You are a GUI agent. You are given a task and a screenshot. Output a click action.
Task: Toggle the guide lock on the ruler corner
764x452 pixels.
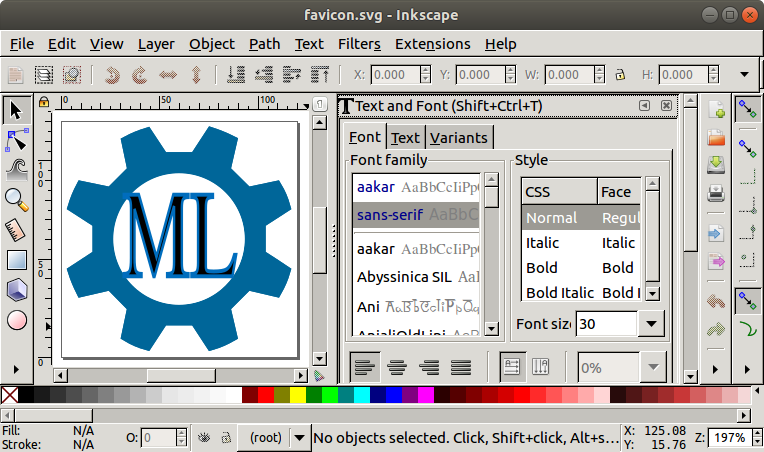click(x=44, y=102)
